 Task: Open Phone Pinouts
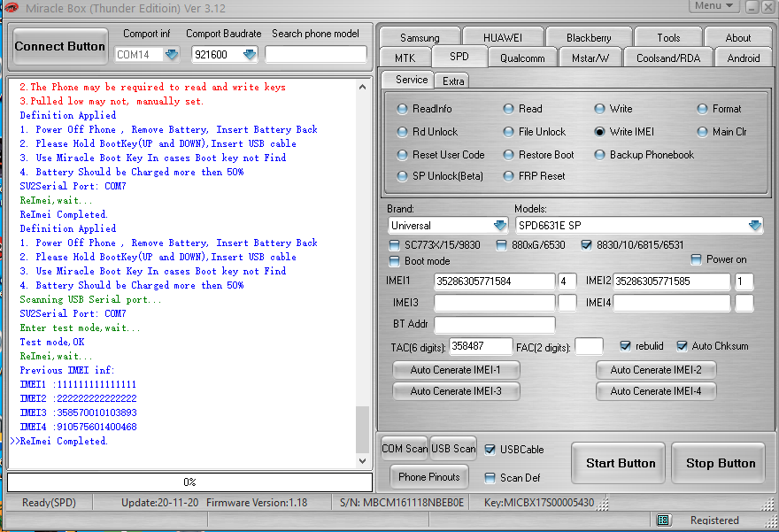pos(429,477)
